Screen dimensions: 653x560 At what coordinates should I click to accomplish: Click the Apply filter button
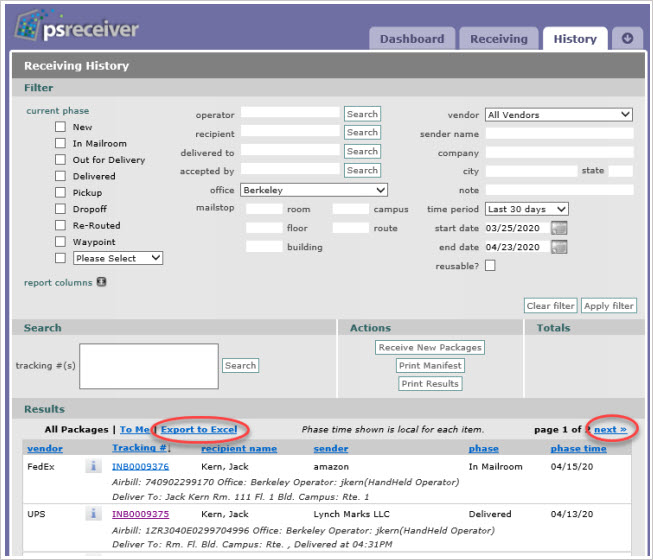[x=609, y=306]
